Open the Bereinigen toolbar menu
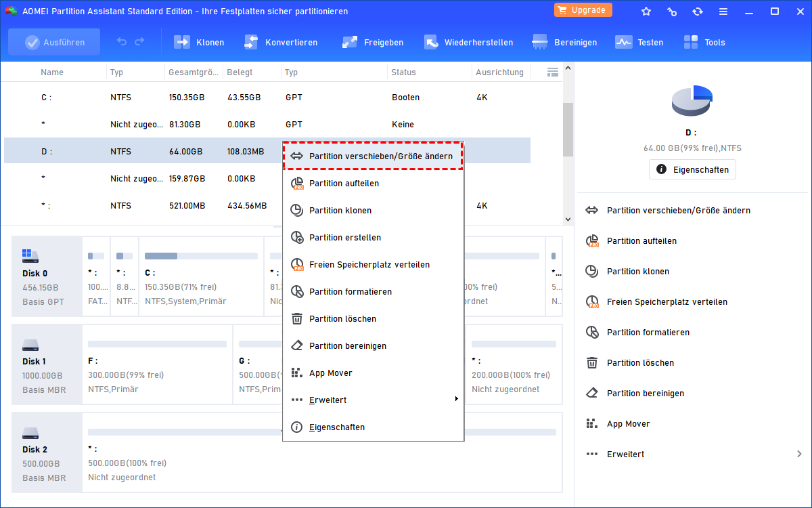Screen dimensions: 812x508 pos(564,42)
